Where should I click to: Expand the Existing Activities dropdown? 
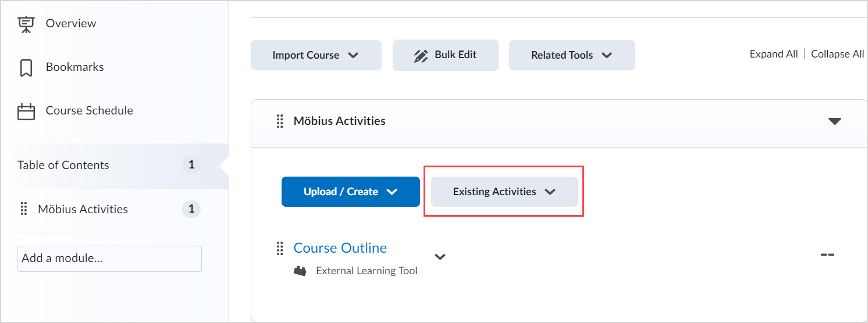pyautogui.click(x=504, y=192)
